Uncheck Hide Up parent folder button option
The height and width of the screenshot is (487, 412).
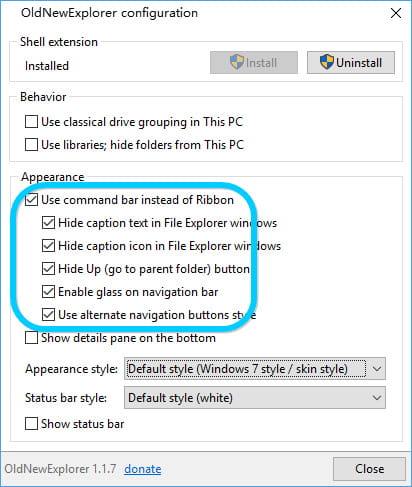[x=48, y=269]
